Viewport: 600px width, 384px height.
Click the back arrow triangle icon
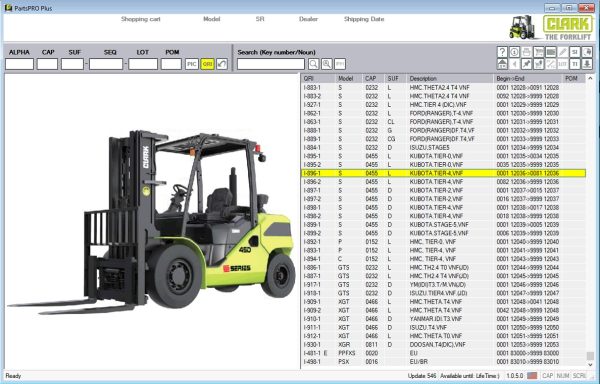(515, 64)
